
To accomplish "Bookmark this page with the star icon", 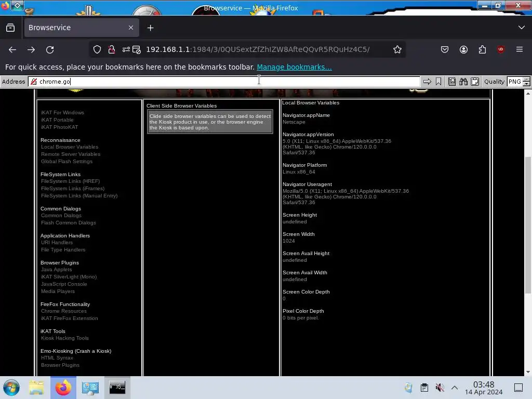I will tap(397, 49).
